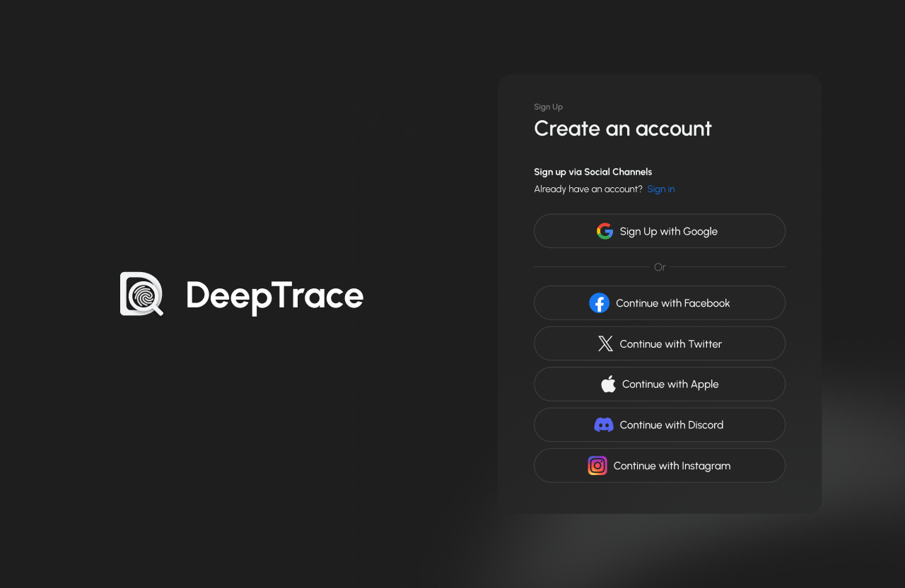The image size is (905, 588).
Task: Click 'Sign up via Social Channels' text
Action: point(593,172)
